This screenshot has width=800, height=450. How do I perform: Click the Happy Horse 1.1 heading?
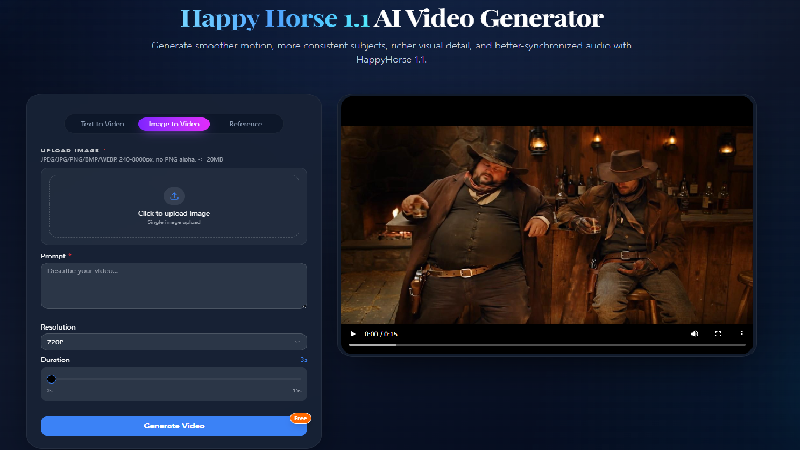(x=275, y=19)
